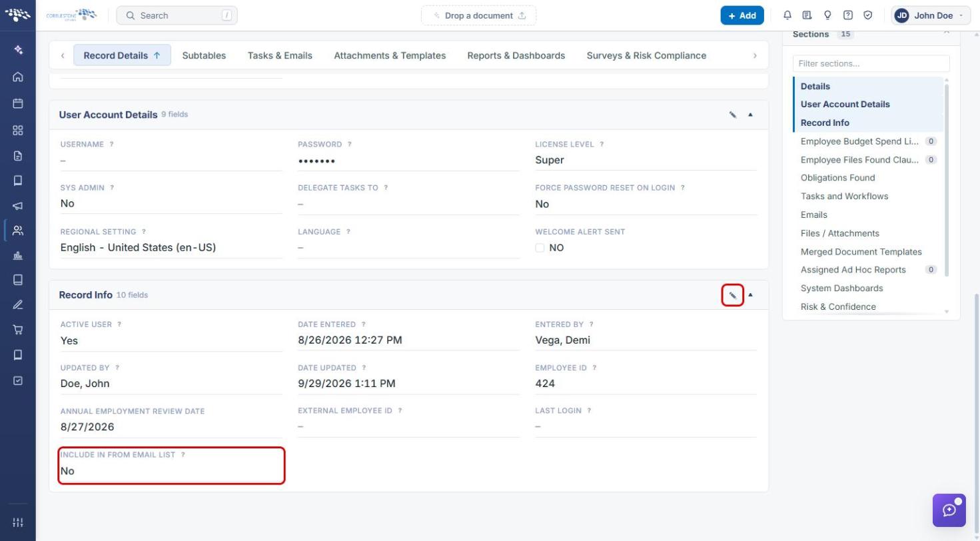Screen dimensions: 980x541
Task: Show help for the Username field
Action: click(x=111, y=145)
